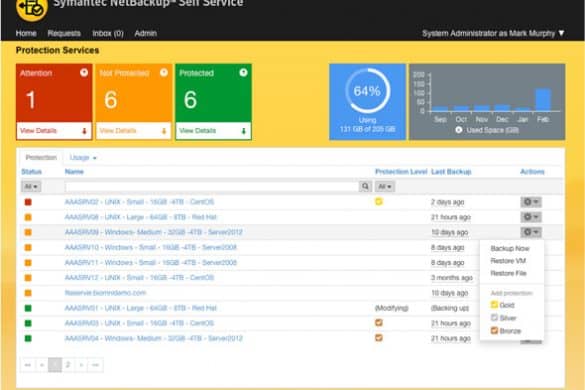The image size is (585, 390).
Task: Open the AAASRV09 Windows Medium Server2012 link
Action: 154,232
